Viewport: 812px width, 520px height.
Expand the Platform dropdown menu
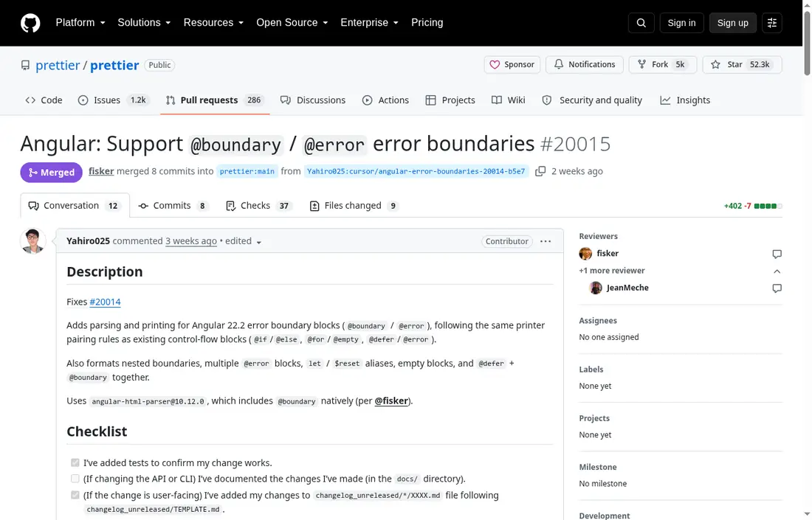coord(80,23)
